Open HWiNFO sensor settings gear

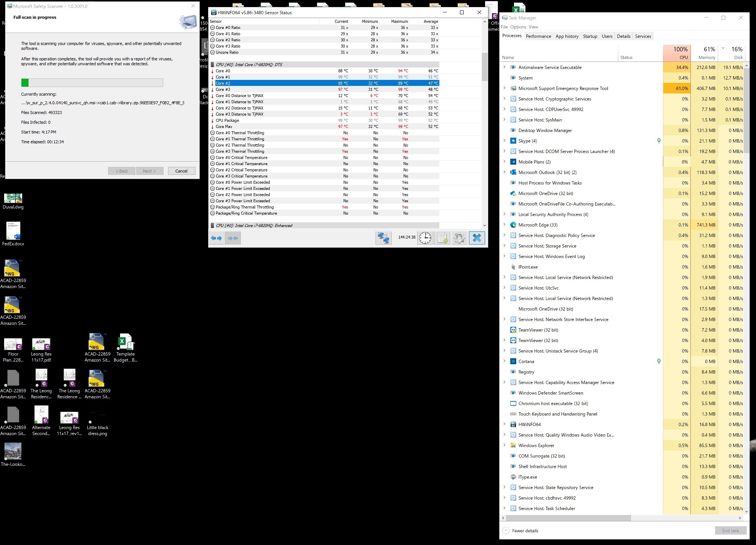[x=459, y=238]
